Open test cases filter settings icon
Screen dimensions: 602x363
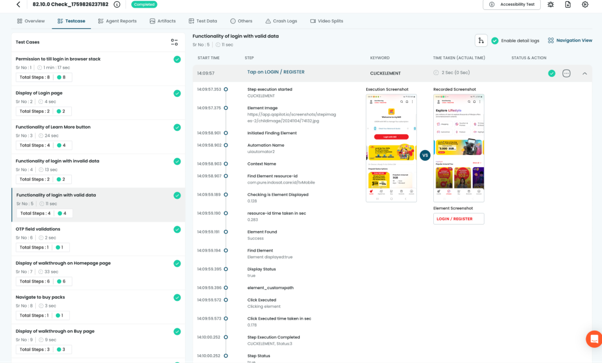tap(174, 42)
